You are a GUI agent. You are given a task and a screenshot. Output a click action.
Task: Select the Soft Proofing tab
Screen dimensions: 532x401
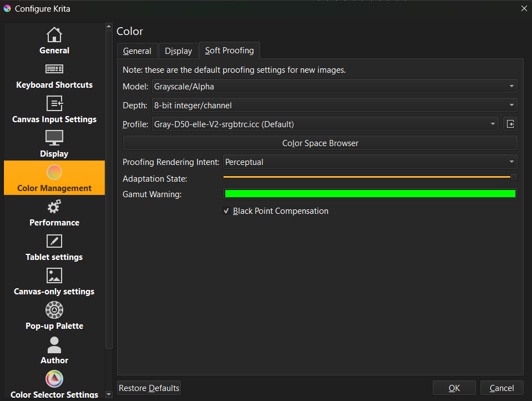(x=230, y=51)
